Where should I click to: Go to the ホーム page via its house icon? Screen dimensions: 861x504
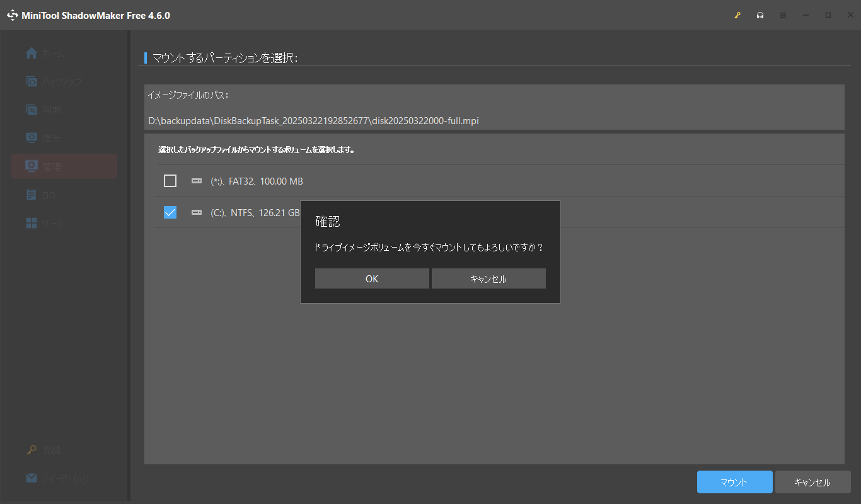(x=32, y=54)
